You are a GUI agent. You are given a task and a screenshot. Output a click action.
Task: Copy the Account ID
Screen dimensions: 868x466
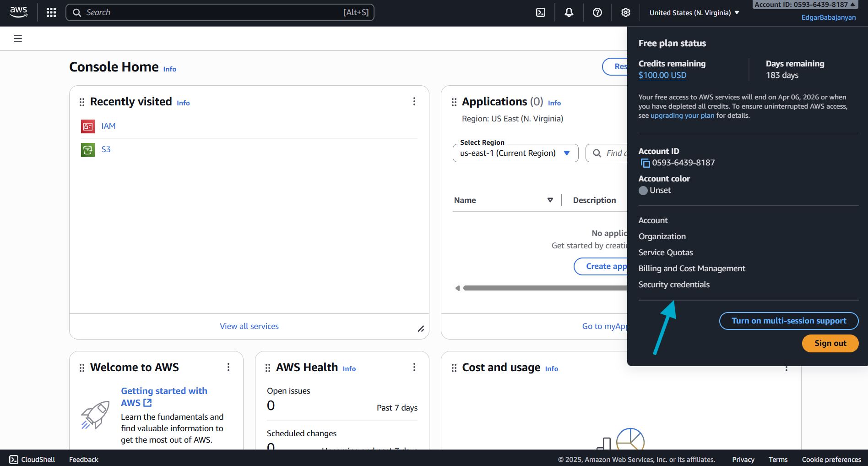tap(645, 163)
